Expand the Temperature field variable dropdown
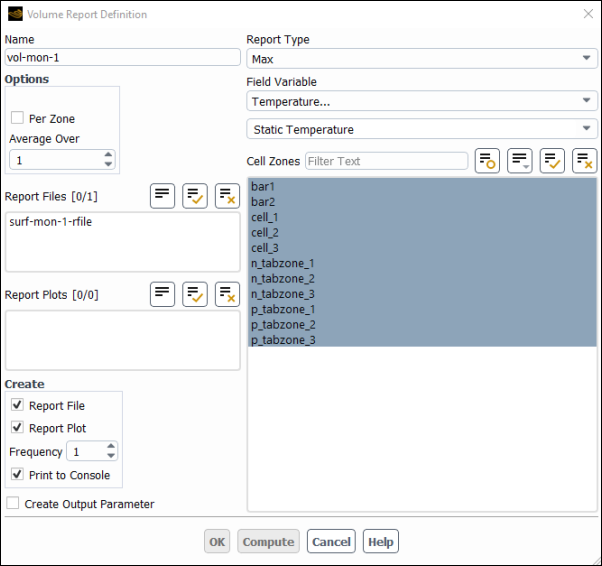 pos(421,101)
